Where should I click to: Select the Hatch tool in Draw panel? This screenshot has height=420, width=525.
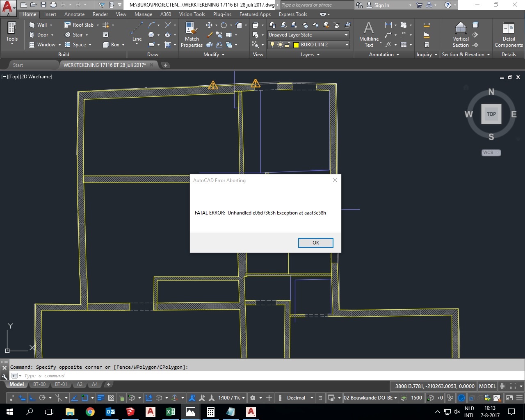click(168, 45)
